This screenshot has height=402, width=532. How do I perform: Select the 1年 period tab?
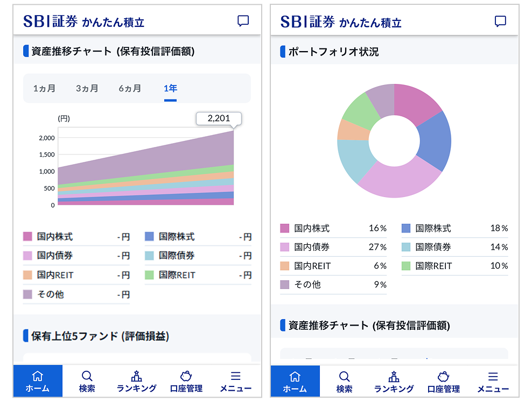click(x=170, y=88)
